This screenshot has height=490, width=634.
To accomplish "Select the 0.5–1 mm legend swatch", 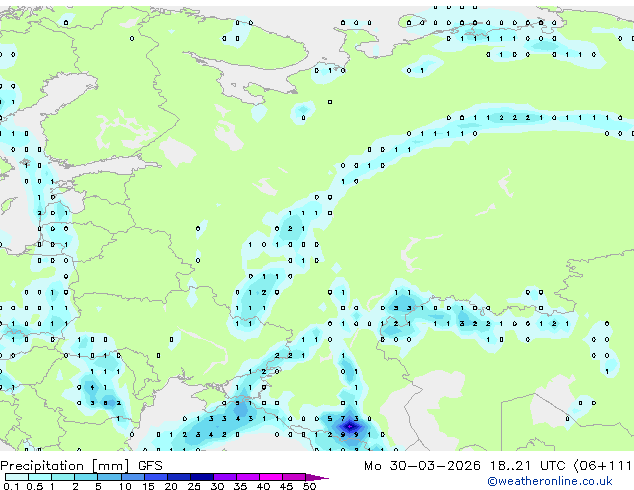I will [40, 477].
